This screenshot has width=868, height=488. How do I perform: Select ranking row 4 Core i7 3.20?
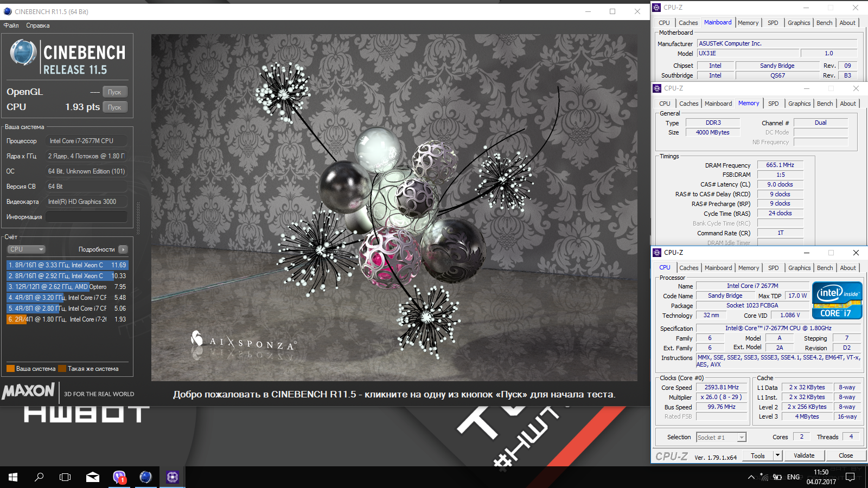[x=67, y=298]
